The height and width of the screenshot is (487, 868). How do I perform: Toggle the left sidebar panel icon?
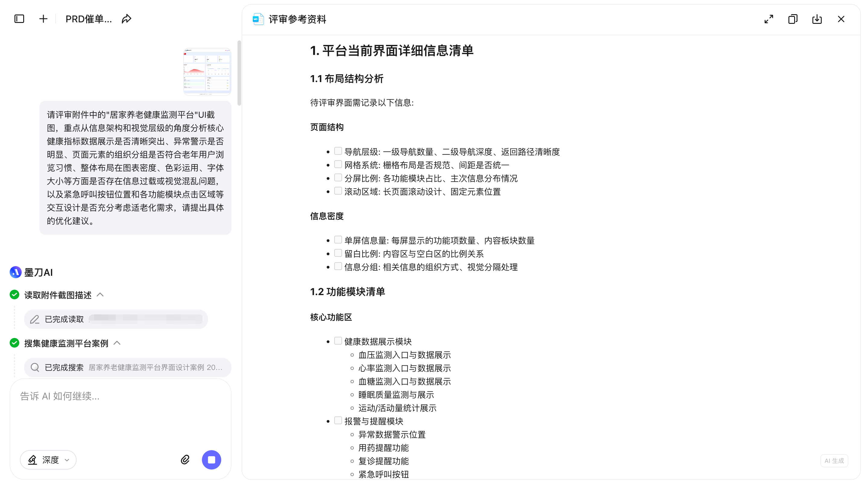tap(19, 19)
